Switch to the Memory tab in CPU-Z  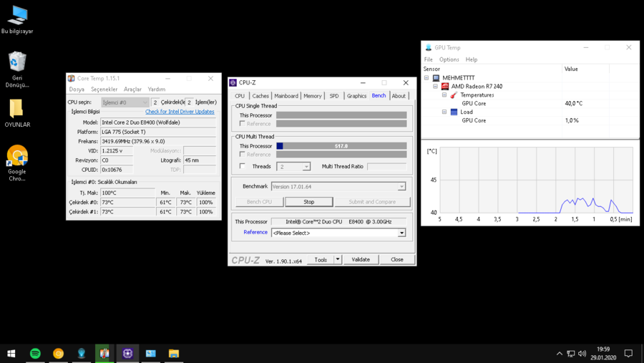pyautogui.click(x=313, y=96)
